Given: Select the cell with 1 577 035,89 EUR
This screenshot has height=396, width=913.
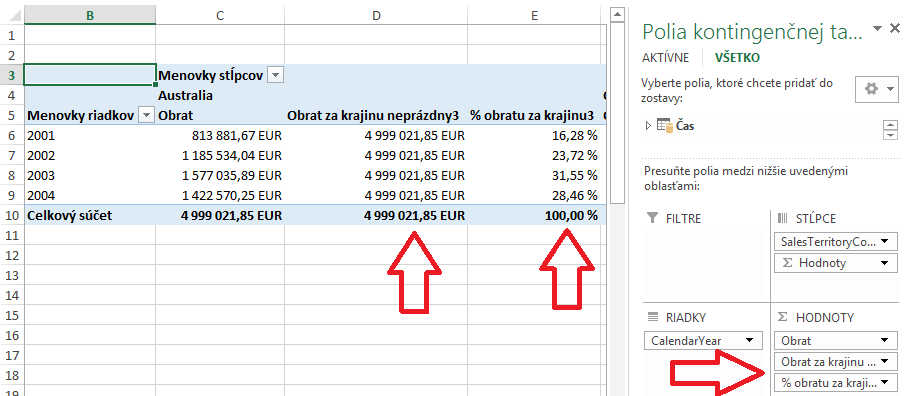Looking at the screenshot, I should (220, 175).
